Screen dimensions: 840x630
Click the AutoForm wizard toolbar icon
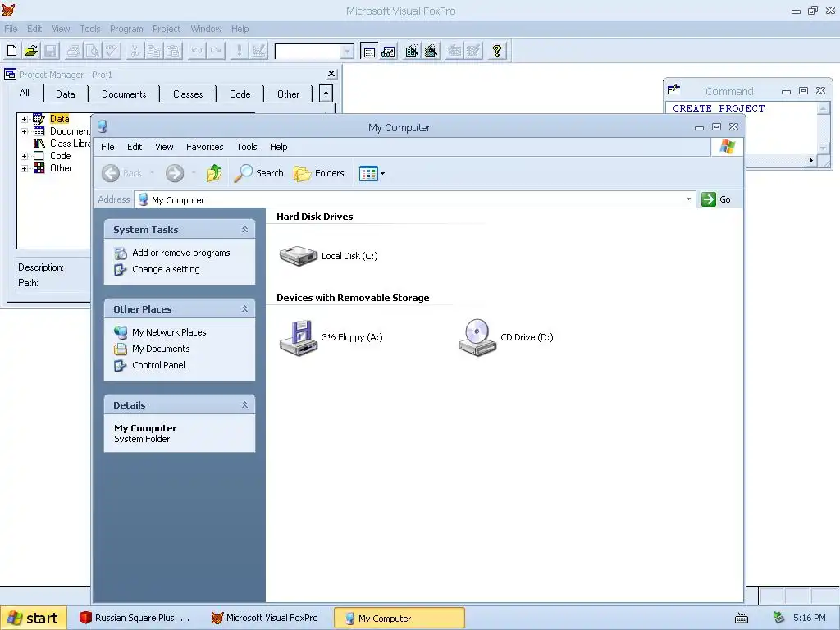[x=454, y=51]
